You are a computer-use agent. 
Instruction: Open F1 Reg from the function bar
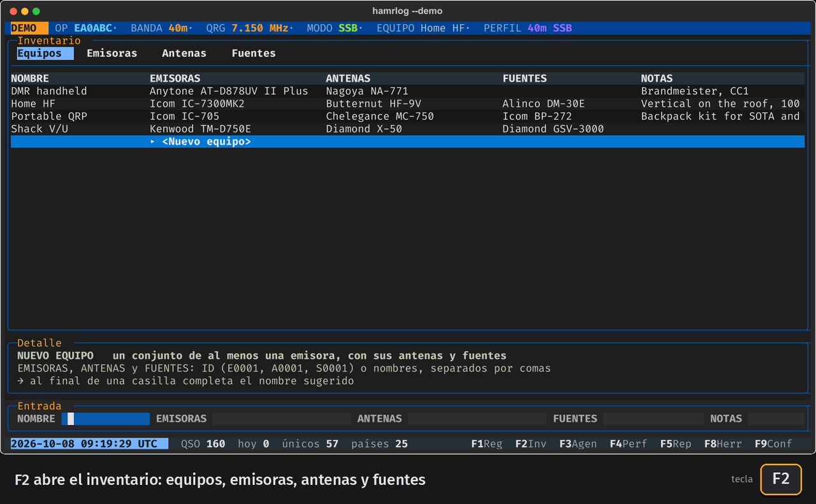coord(487,444)
